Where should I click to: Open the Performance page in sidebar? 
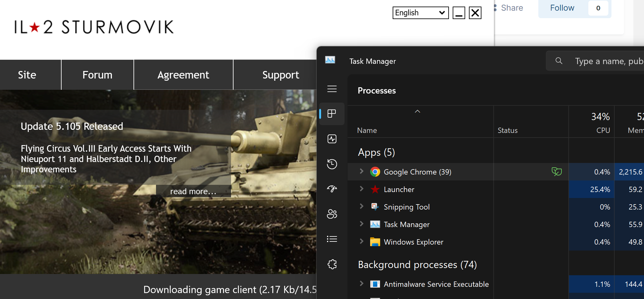(x=332, y=139)
